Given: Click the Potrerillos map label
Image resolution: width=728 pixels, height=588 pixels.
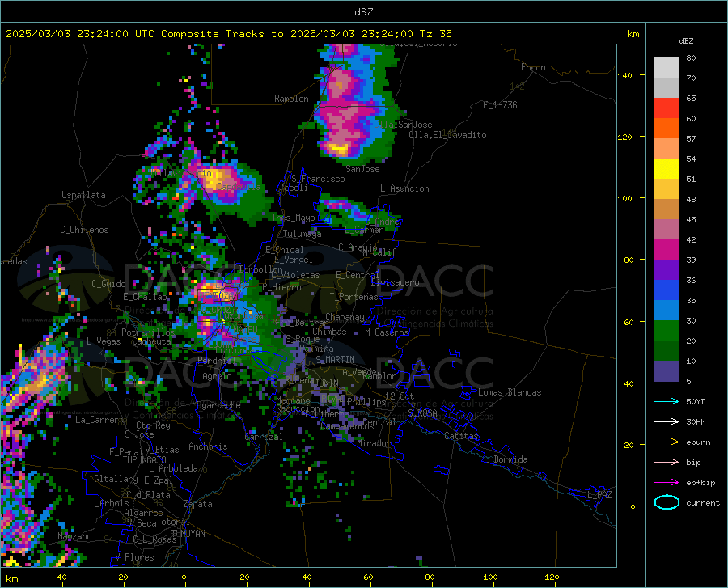Looking at the screenshot, I should point(148,332).
